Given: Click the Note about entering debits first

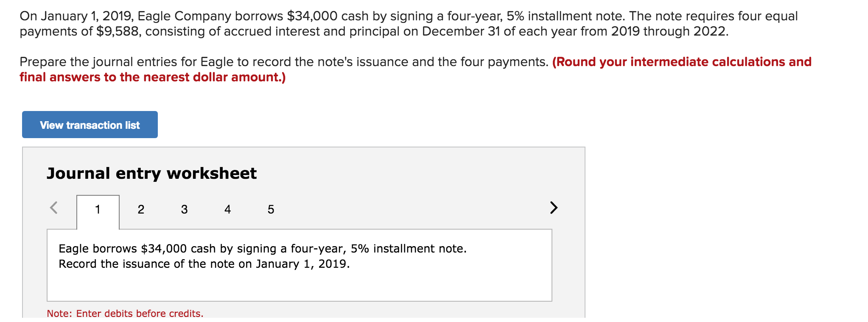Looking at the screenshot, I should (x=125, y=314).
